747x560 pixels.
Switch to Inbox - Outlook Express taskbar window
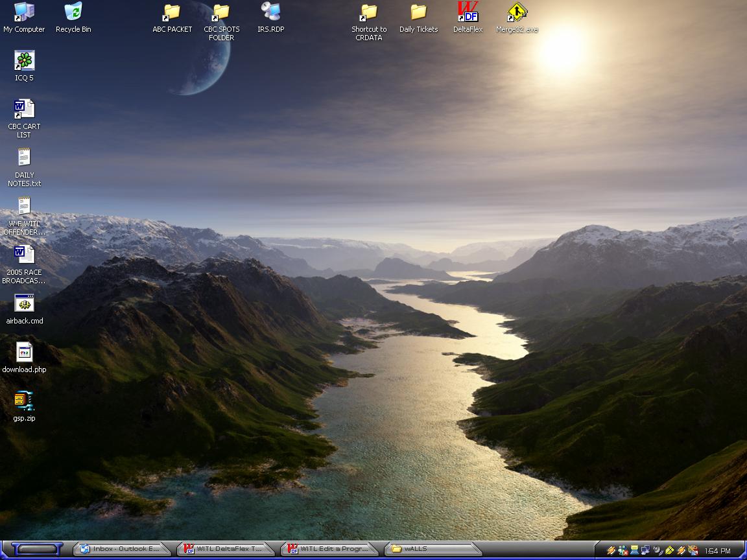point(121,549)
